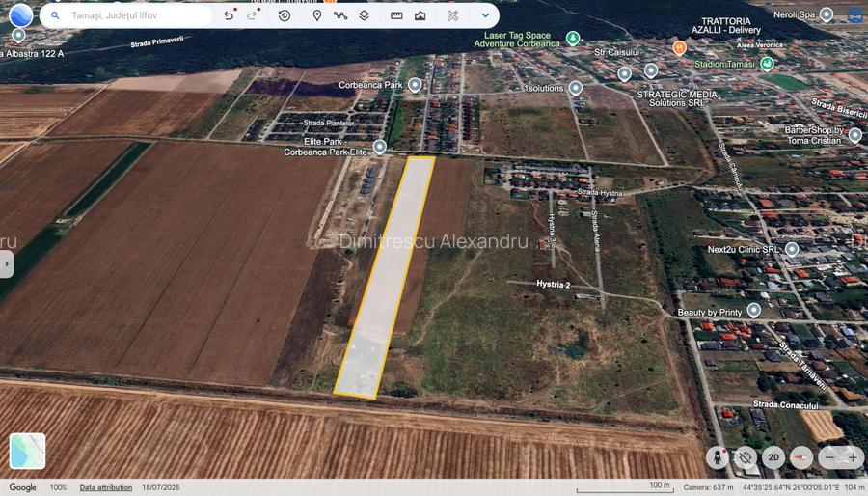The image size is (868, 496).
Task: Select the measure distance ruler tool
Action: point(396,15)
